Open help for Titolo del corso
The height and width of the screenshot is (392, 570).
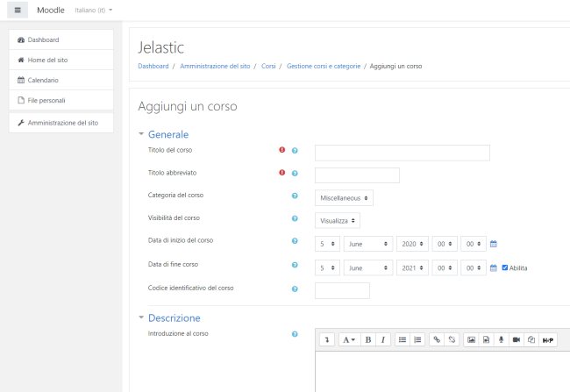tap(295, 150)
